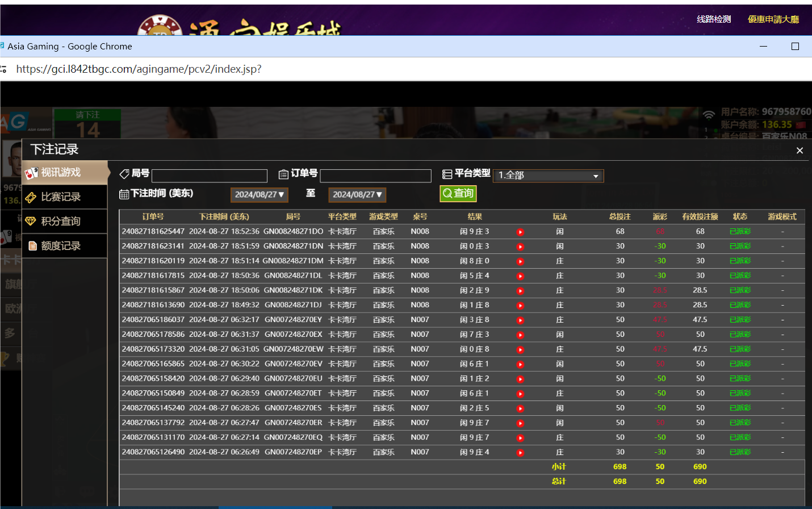Play the replay for order 240827065126490
Viewport: 812px width, 509px height.
click(x=520, y=452)
